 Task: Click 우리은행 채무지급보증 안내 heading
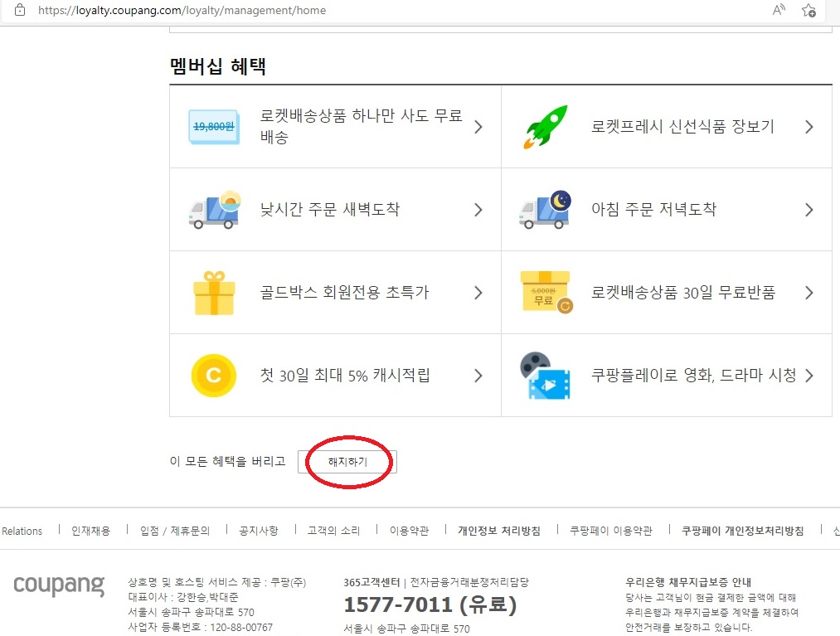click(688, 582)
